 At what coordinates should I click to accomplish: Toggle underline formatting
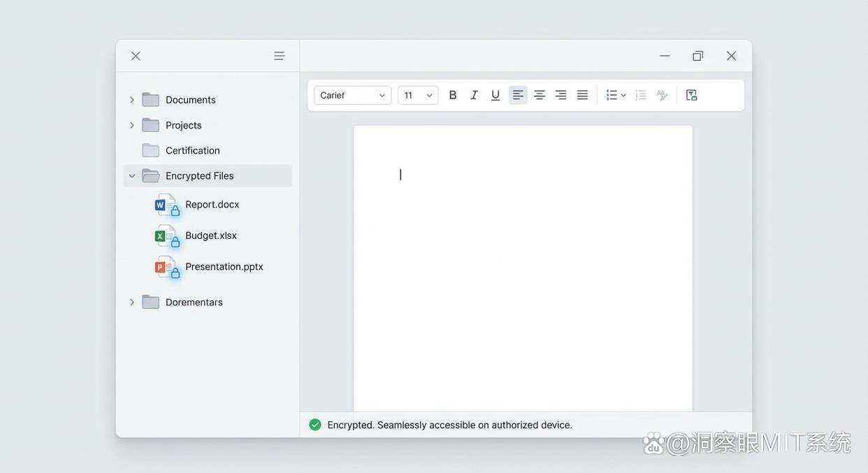tap(496, 95)
